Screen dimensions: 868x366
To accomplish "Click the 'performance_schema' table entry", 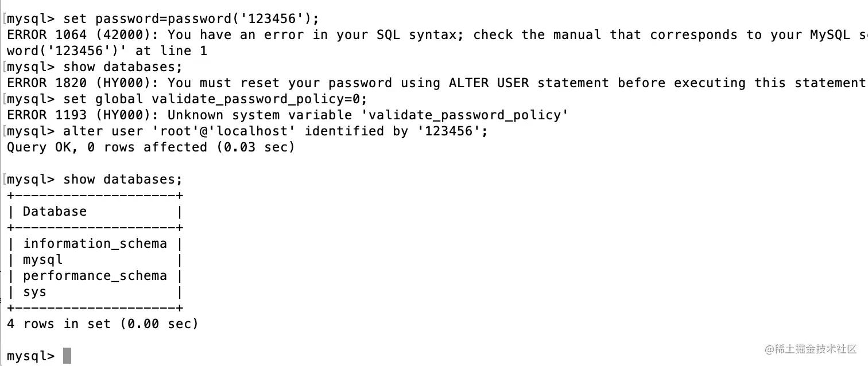I will pyautogui.click(x=95, y=276).
